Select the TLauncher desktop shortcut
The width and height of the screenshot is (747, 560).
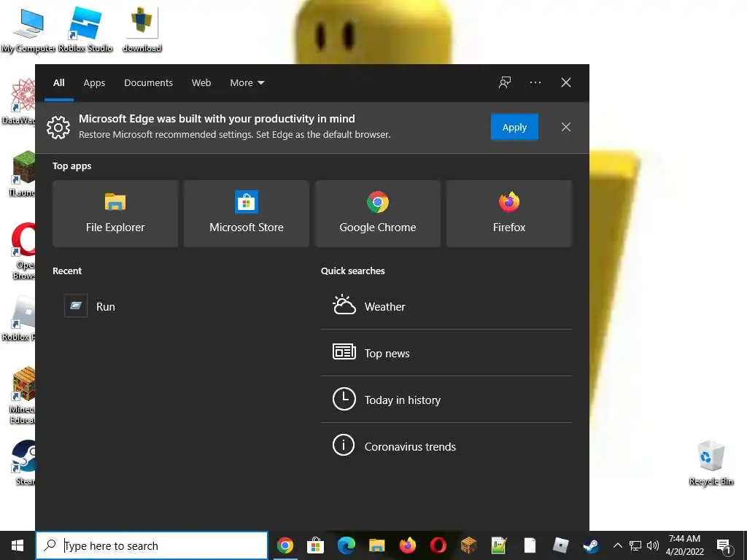(23, 174)
